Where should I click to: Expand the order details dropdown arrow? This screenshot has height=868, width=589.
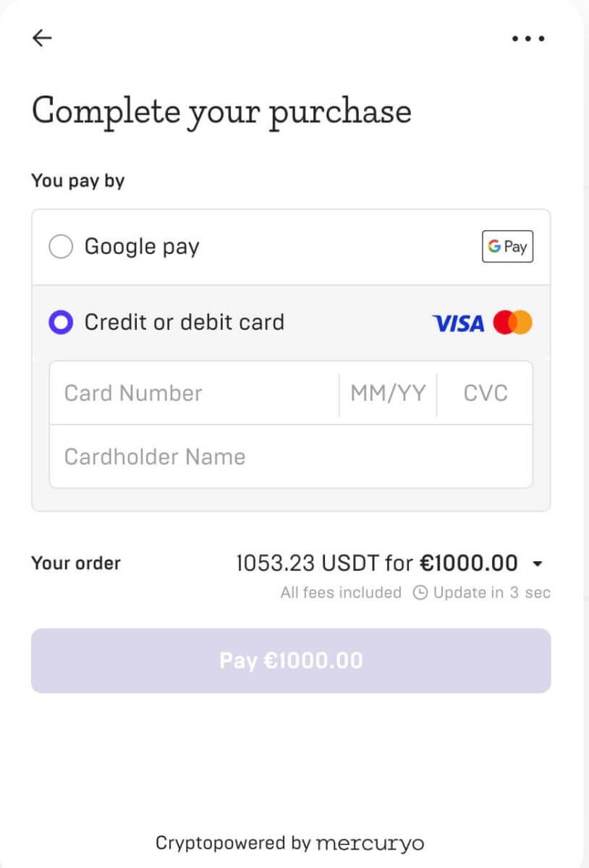point(537,564)
